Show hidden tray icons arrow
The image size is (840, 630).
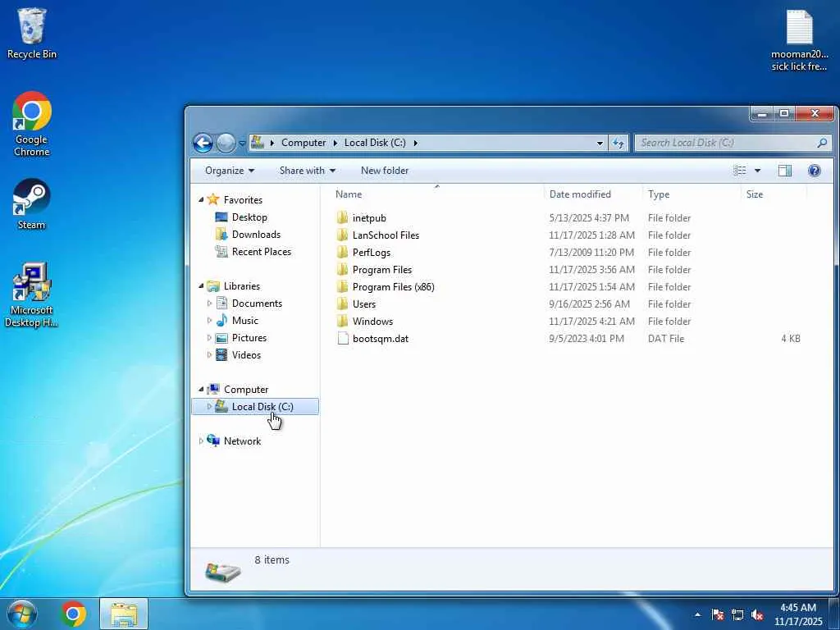click(x=697, y=614)
